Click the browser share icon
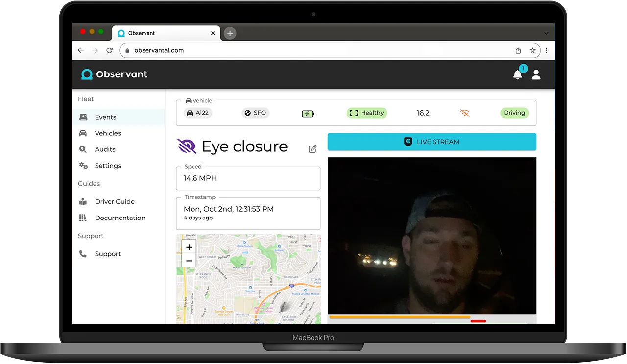Viewport: 627px width, 364px height. tap(518, 50)
